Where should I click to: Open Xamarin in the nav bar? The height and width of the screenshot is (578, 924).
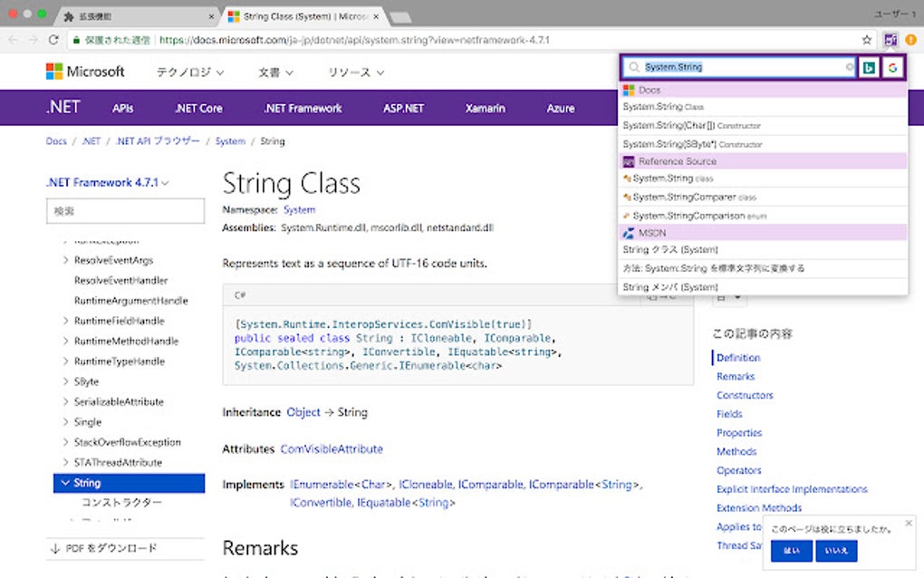[x=485, y=109]
